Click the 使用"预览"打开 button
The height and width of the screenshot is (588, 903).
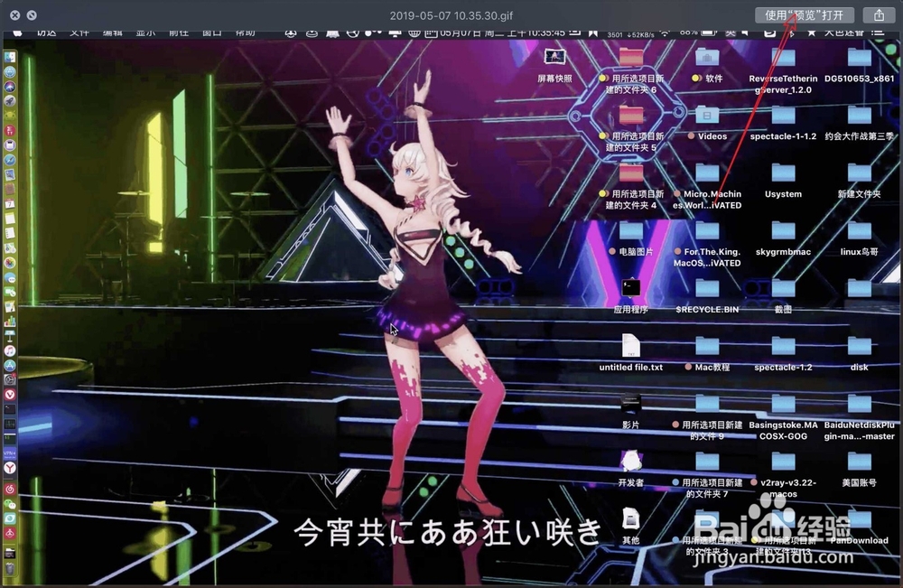click(804, 15)
